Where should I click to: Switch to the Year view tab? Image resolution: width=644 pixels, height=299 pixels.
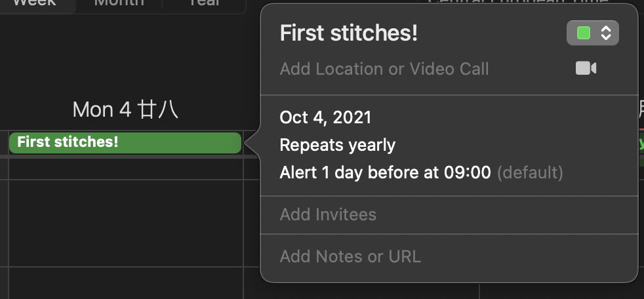coord(204,4)
